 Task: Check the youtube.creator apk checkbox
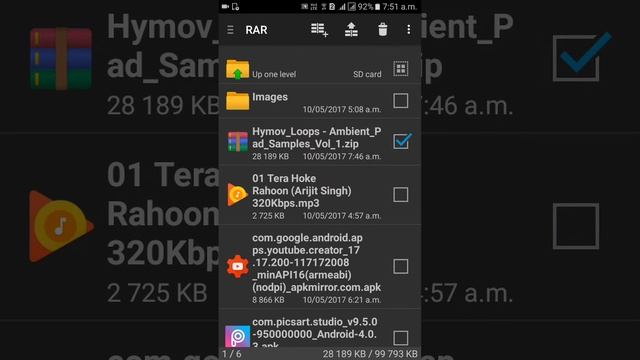(400, 267)
